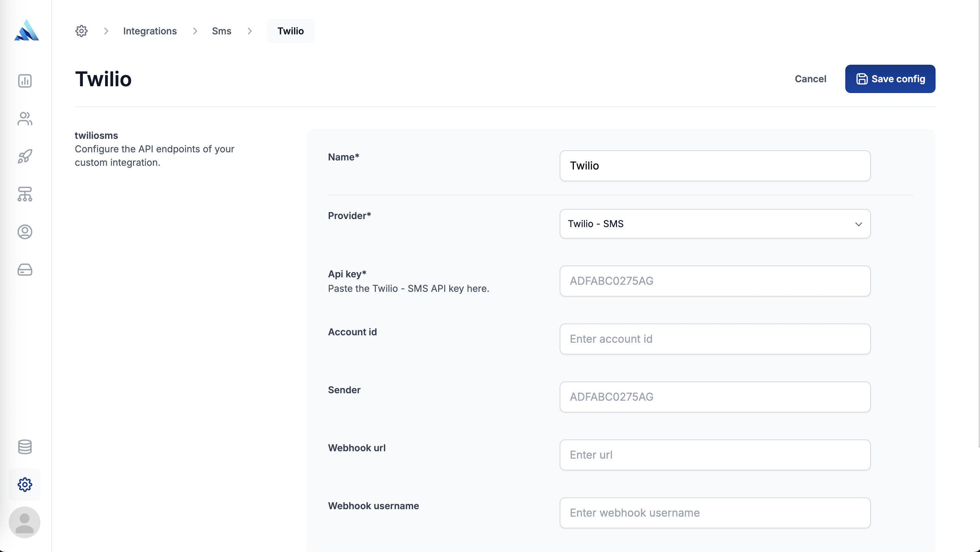The image size is (980, 552).
Task: Click the settings gear breadcrumb icon
Action: point(81,31)
